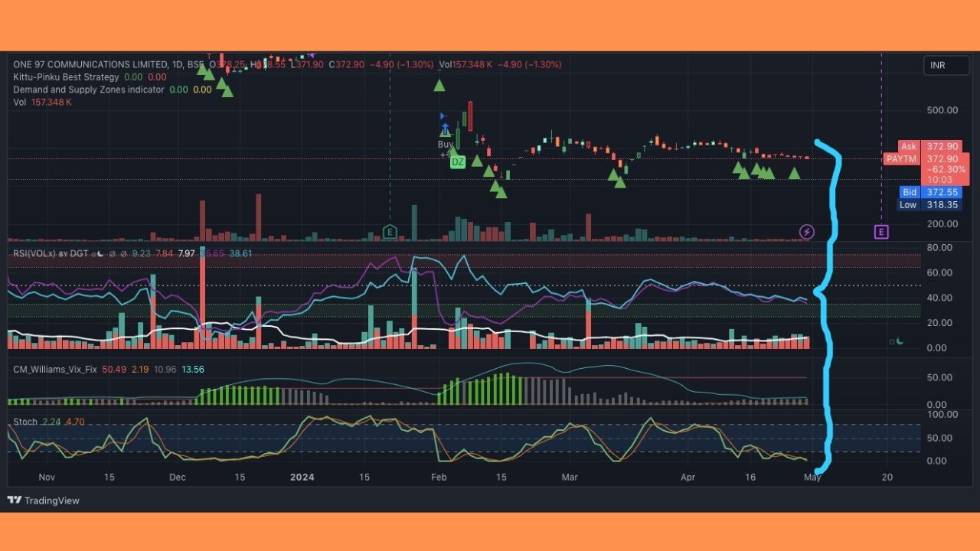This screenshot has width=980, height=551.
Task: Click the purple lightning bolt event icon
Action: tap(807, 232)
